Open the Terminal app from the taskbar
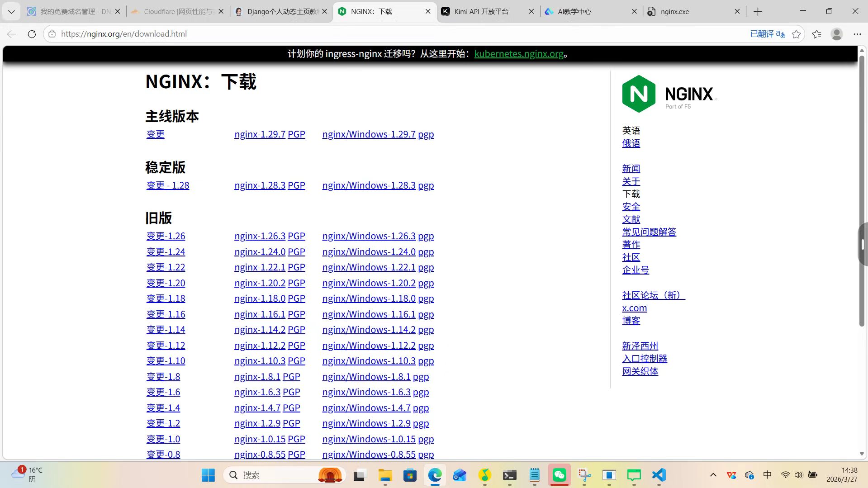868x488 pixels. 510,475
